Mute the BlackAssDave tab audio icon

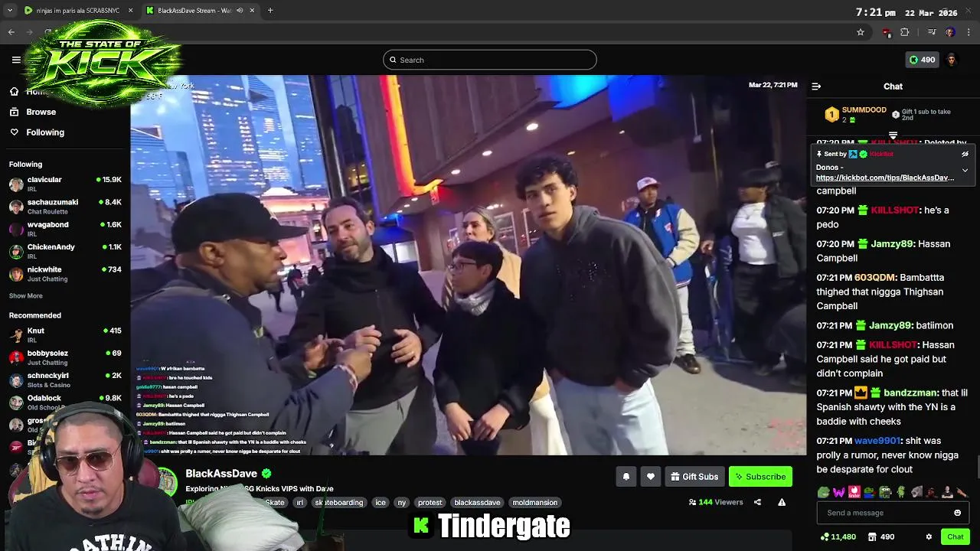(240, 11)
